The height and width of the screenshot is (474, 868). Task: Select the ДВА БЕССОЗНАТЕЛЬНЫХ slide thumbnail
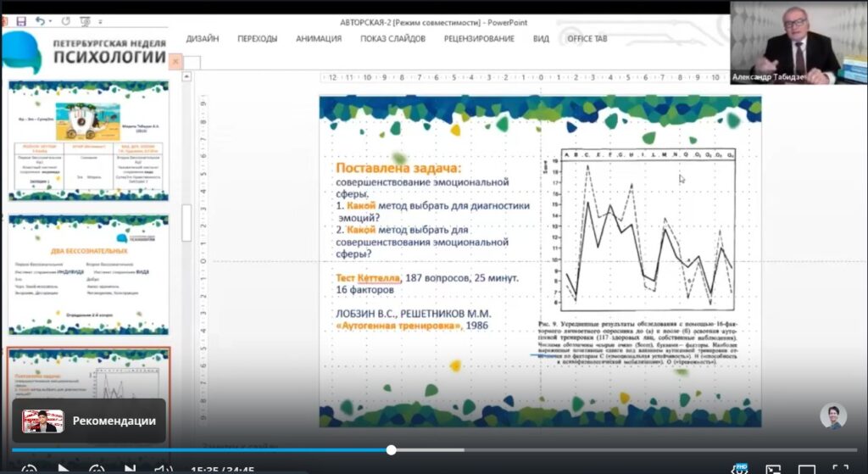pyautogui.click(x=88, y=275)
